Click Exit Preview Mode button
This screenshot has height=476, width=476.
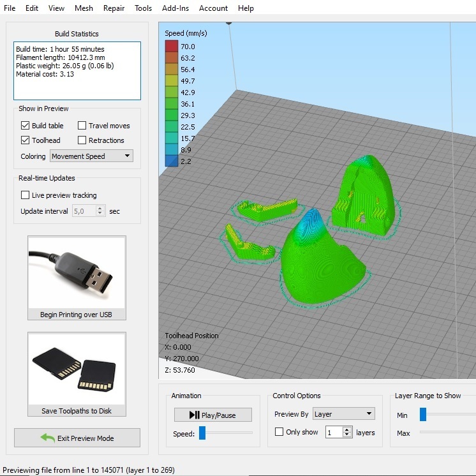77,438
